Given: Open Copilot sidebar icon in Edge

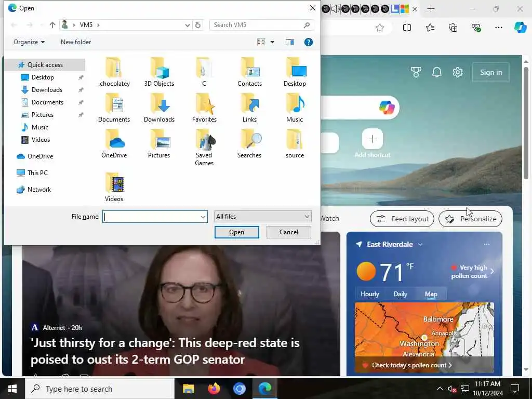Looking at the screenshot, I should (520, 28).
